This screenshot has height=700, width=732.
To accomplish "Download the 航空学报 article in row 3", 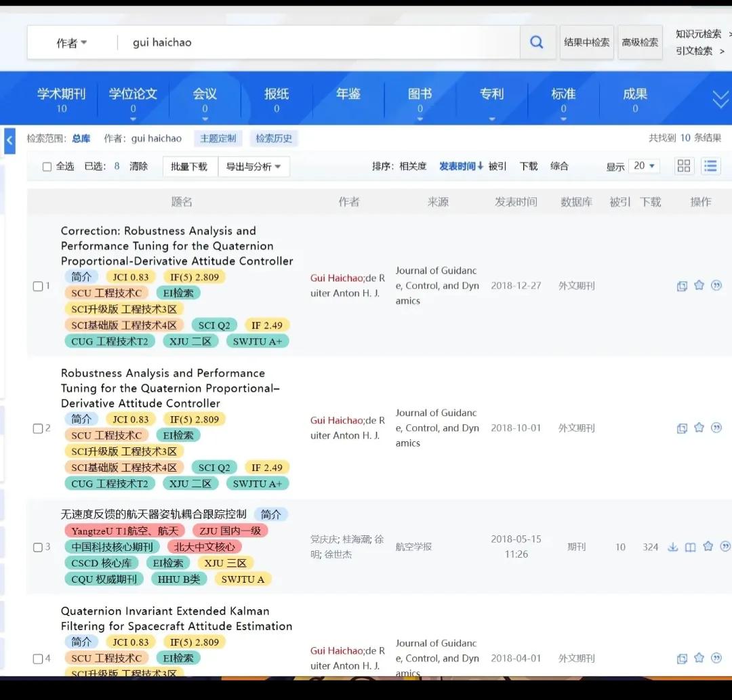I will pos(672,547).
